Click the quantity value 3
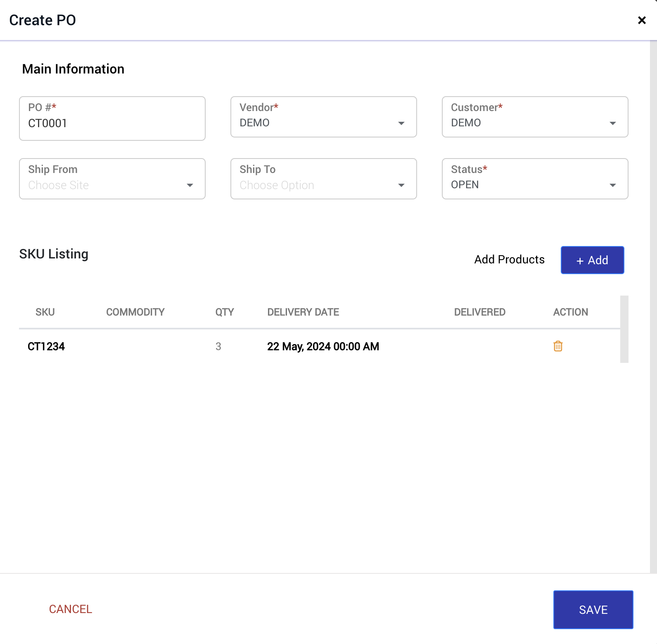657x644 pixels. (x=218, y=346)
